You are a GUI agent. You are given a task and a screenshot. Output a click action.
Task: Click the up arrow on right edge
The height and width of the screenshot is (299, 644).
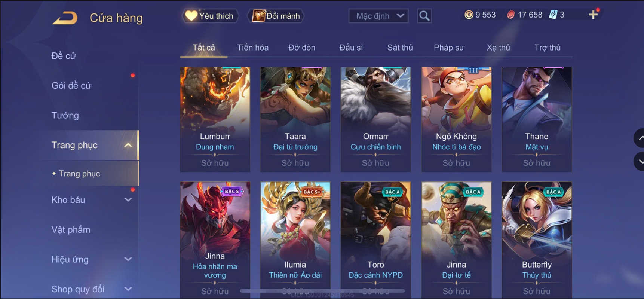pos(640,138)
